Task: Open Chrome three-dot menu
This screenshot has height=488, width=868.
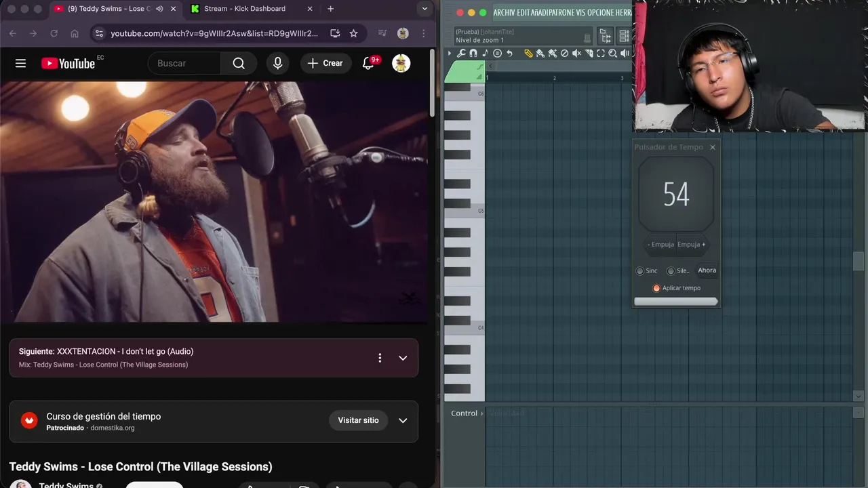Action: 424,33
